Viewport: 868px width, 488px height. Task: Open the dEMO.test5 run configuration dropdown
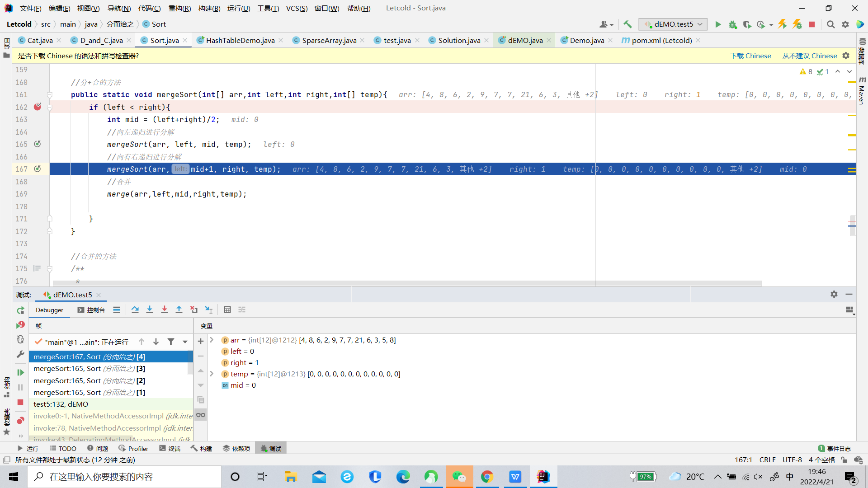click(673, 24)
